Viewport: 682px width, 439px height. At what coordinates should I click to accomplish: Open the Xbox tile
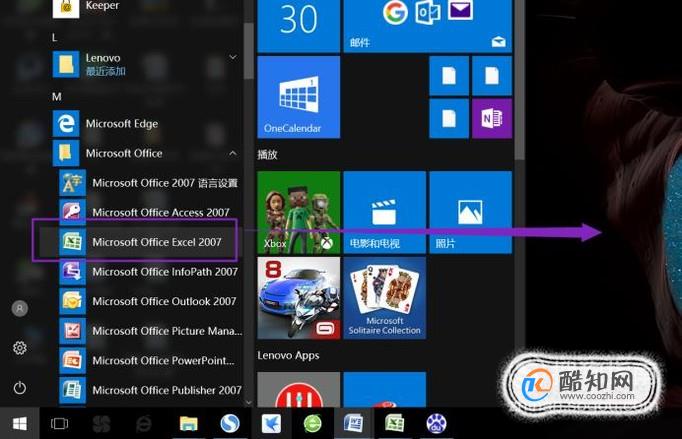pos(298,212)
